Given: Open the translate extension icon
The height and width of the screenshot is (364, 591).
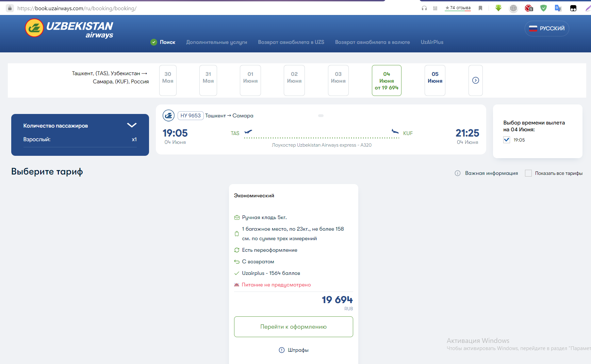Looking at the screenshot, I should [x=558, y=8].
